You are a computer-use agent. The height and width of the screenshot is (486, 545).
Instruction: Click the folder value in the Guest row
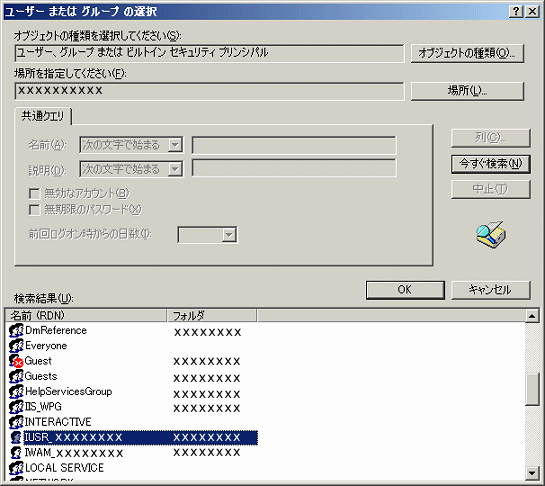point(207,362)
